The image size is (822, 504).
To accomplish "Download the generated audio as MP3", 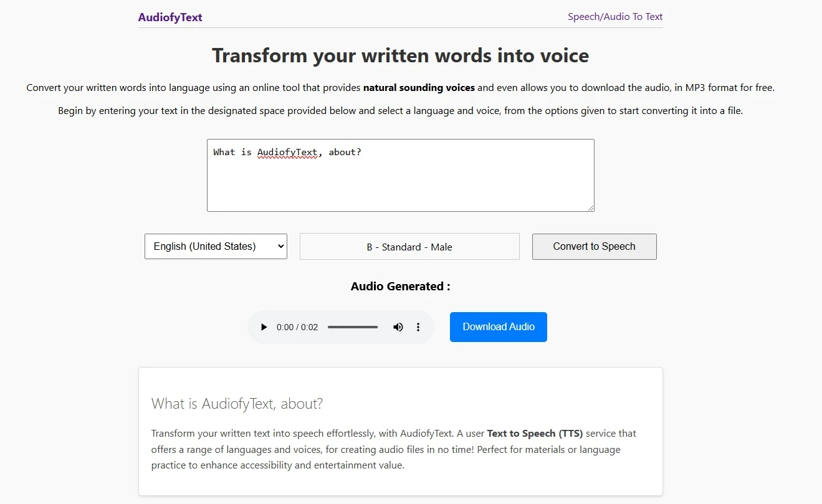I will point(498,326).
